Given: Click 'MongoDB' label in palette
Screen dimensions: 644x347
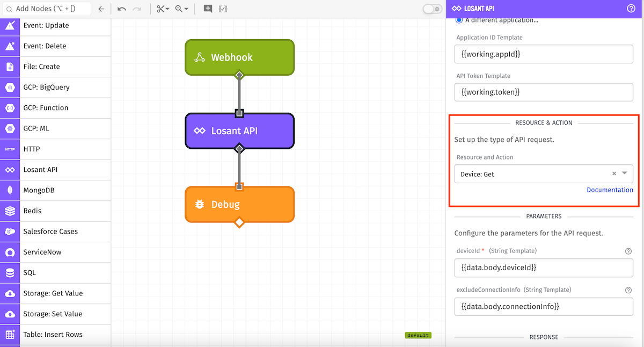Looking at the screenshot, I should point(39,190).
